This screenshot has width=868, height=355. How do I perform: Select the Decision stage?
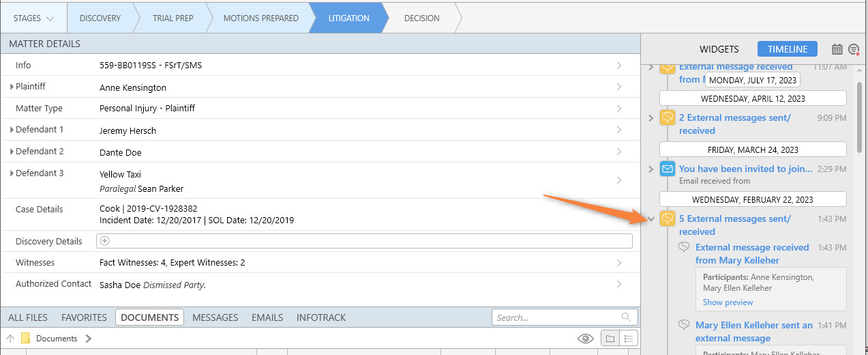[x=422, y=18]
